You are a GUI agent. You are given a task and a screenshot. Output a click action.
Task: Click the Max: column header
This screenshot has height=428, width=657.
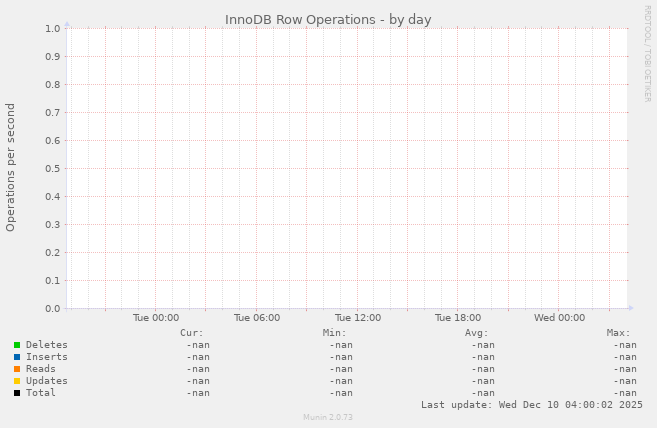(618, 333)
